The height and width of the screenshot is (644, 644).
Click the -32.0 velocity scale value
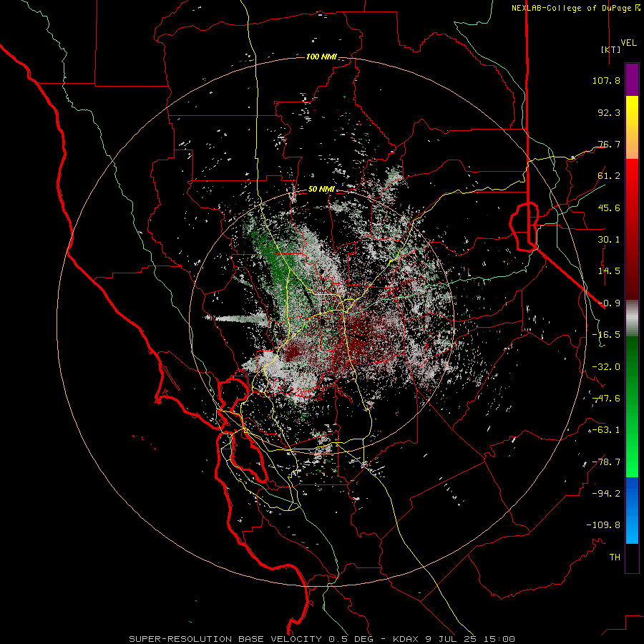click(606, 367)
